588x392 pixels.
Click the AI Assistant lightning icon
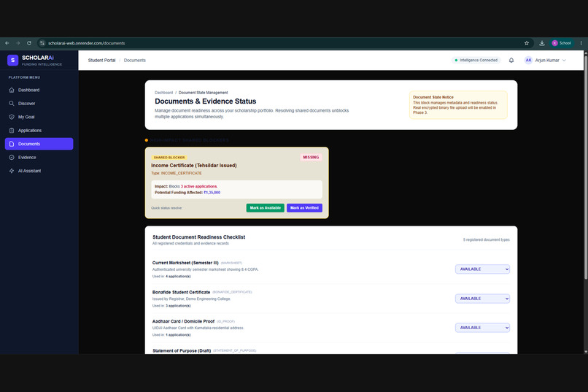[x=12, y=171]
